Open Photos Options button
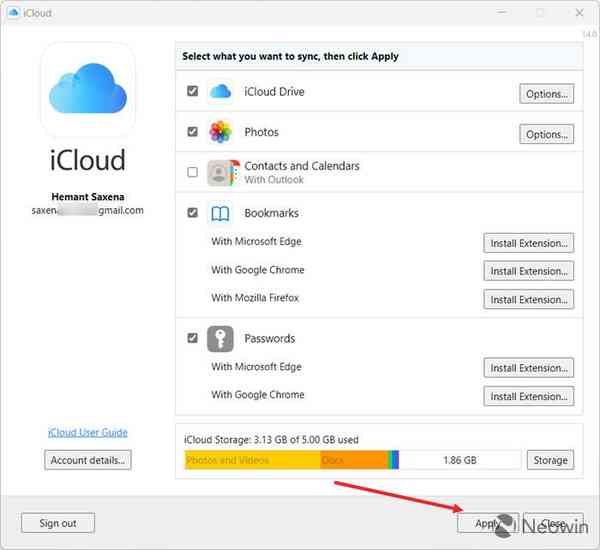Image resolution: width=600 pixels, height=550 pixels. tap(546, 134)
